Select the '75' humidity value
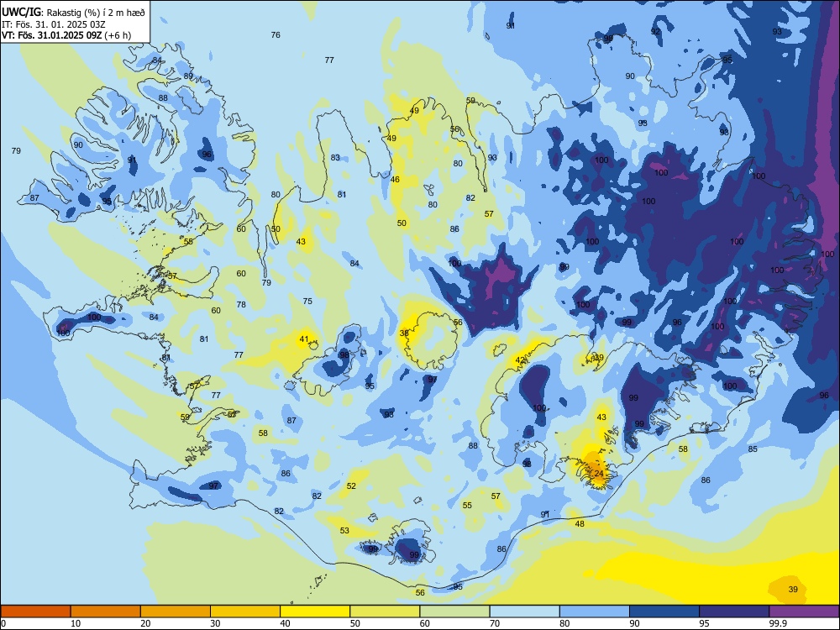840x630 pixels. (x=307, y=301)
